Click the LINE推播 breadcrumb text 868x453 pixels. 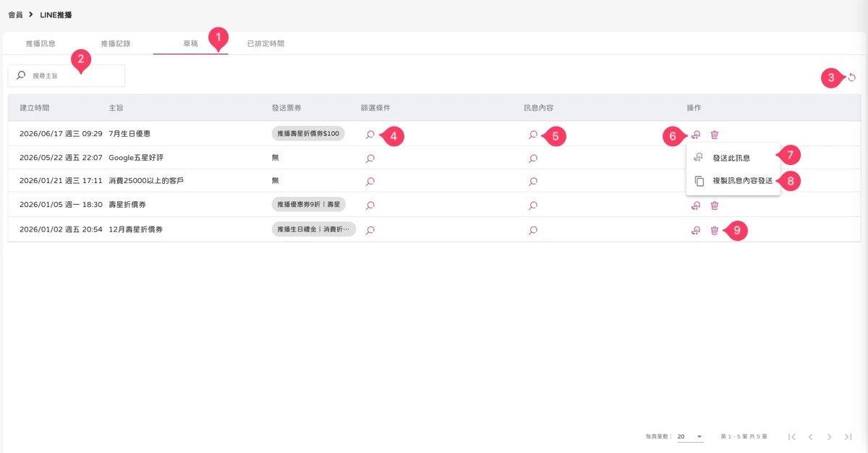pyautogui.click(x=56, y=14)
